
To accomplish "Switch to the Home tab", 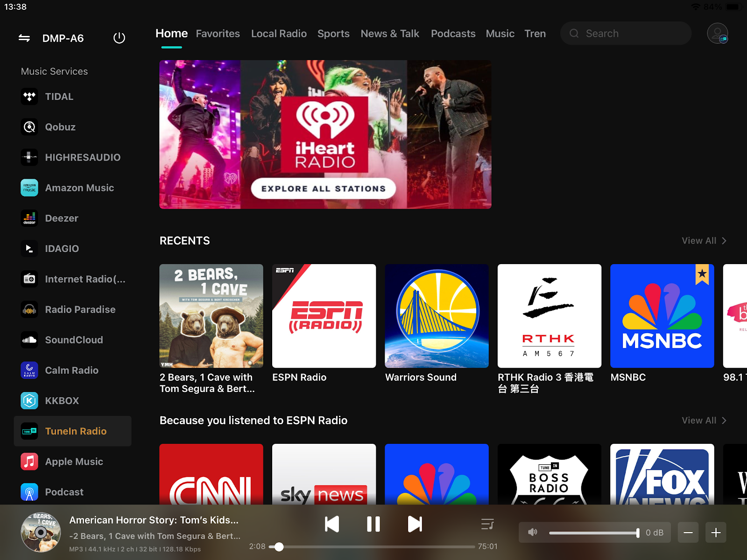I will (x=171, y=34).
